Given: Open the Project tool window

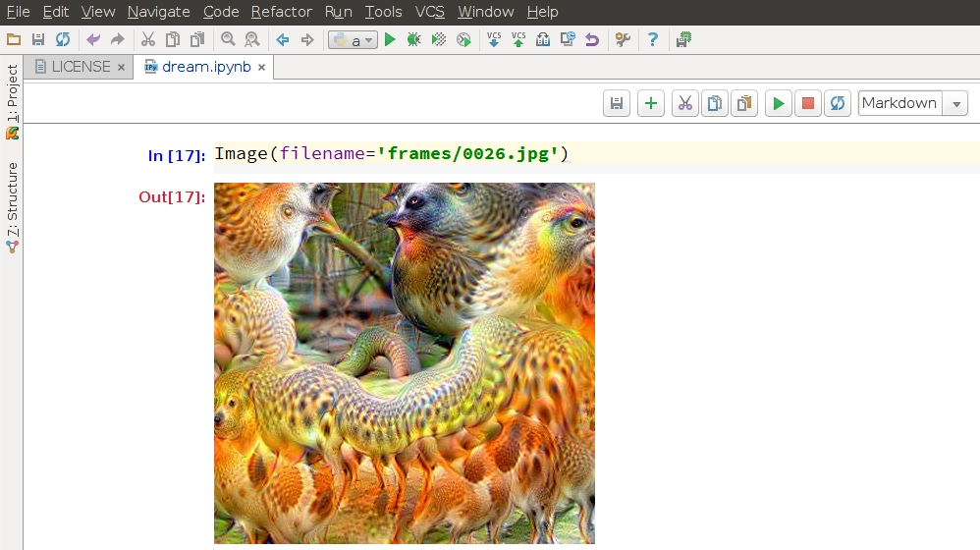Looking at the screenshot, I should pos(13,100).
